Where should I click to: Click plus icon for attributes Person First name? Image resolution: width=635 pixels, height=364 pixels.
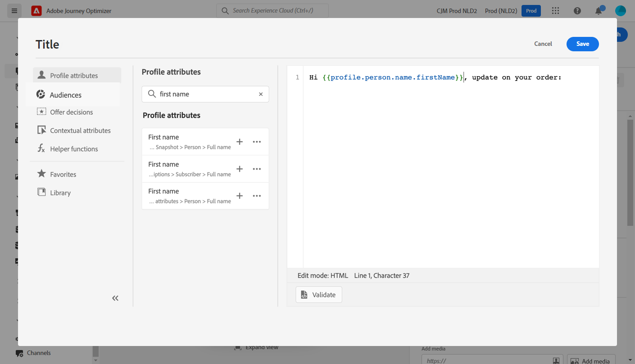click(240, 196)
